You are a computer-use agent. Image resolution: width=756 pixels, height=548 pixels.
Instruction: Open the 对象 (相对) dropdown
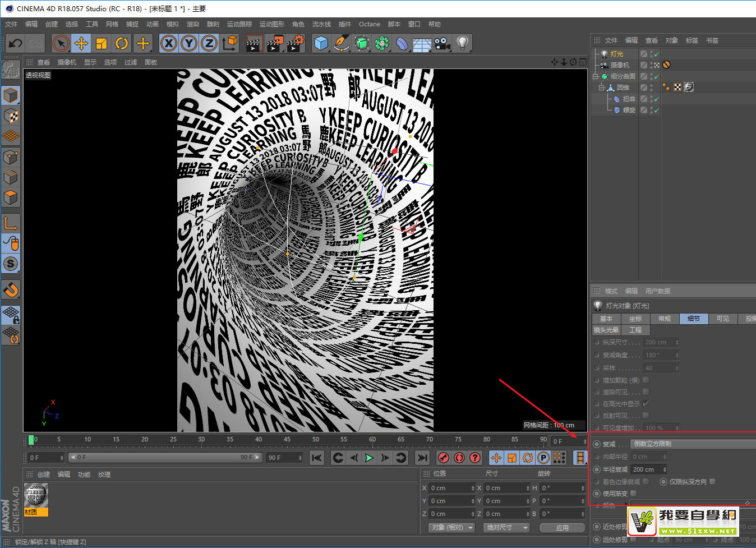tap(452, 527)
